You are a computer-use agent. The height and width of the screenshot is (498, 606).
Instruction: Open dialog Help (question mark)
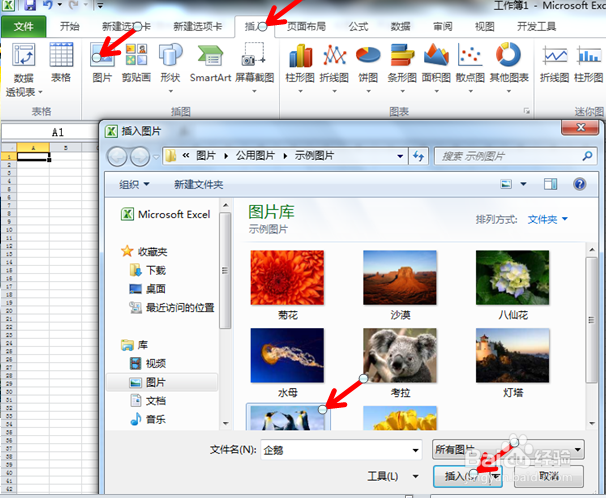click(x=579, y=184)
